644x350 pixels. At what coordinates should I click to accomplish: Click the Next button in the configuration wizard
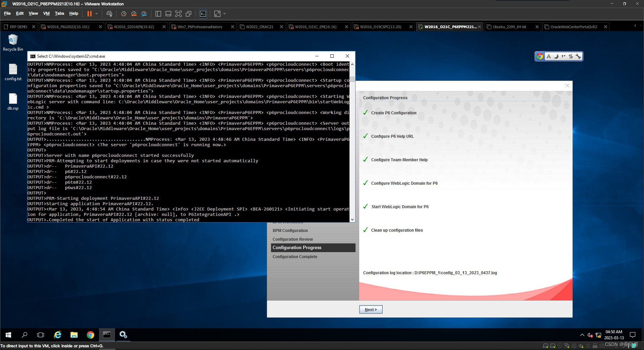pos(371,309)
